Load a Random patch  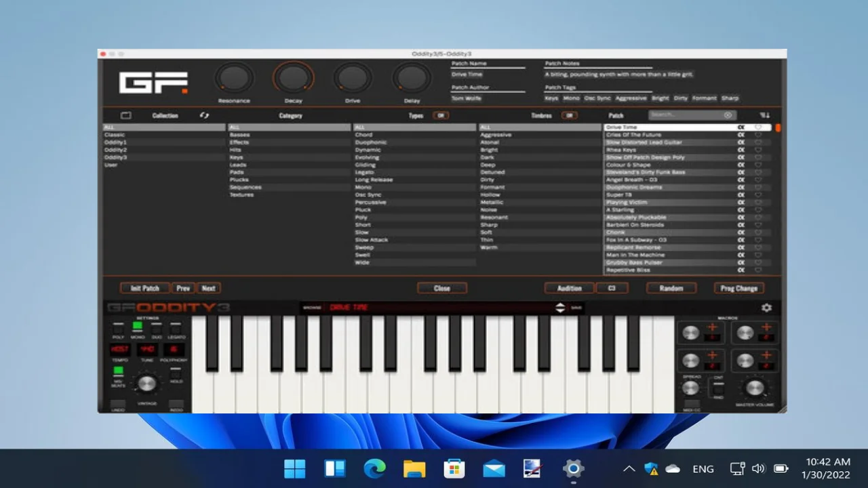[x=671, y=288]
